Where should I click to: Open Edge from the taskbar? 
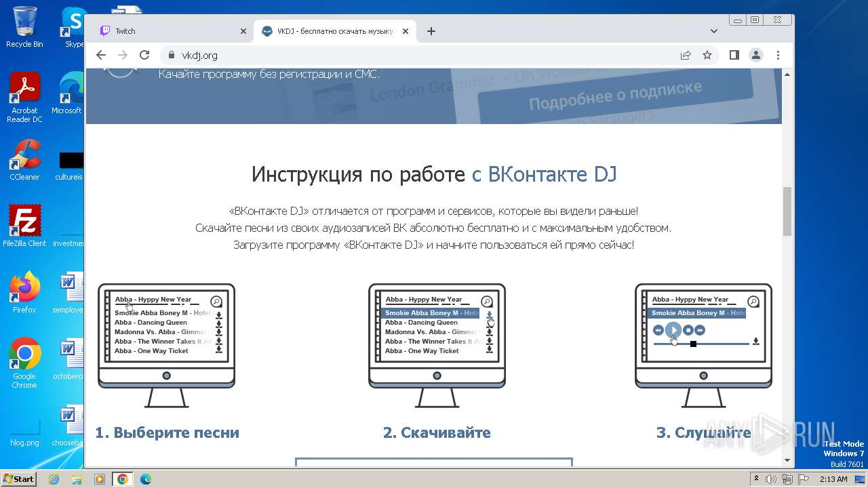pyautogui.click(x=146, y=479)
